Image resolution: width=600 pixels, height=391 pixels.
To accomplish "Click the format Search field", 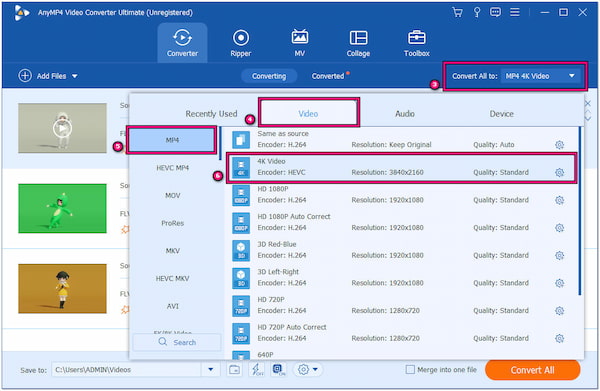I will click(177, 342).
